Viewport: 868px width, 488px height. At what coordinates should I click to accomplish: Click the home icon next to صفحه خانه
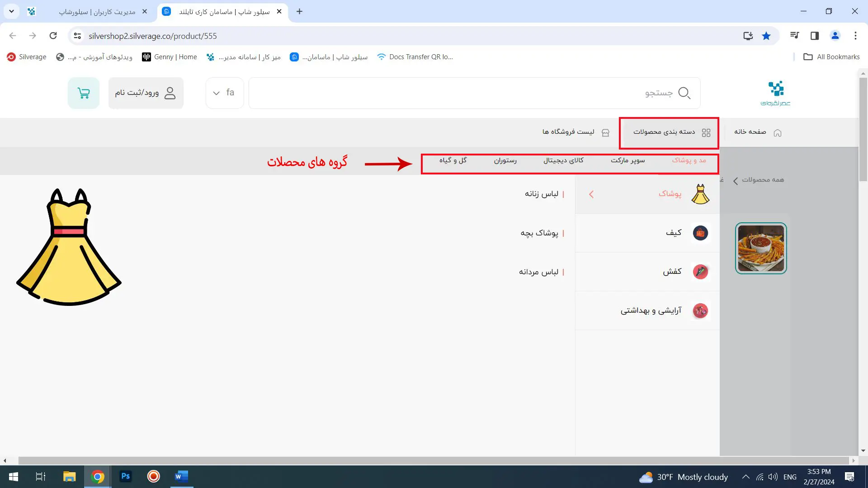[x=778, y=133]
